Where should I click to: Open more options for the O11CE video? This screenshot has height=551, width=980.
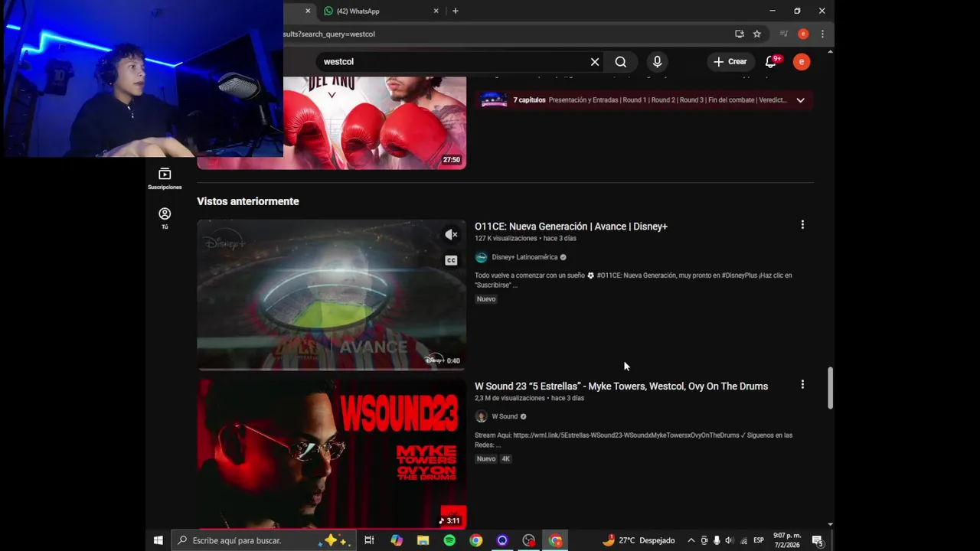[802, 225]
